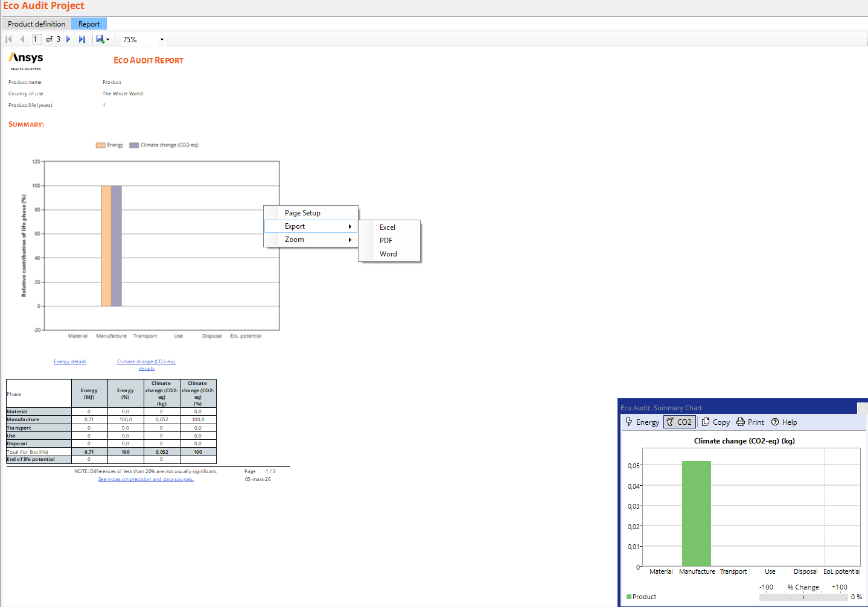Open the export format dropdown arrow

point(108,40)
